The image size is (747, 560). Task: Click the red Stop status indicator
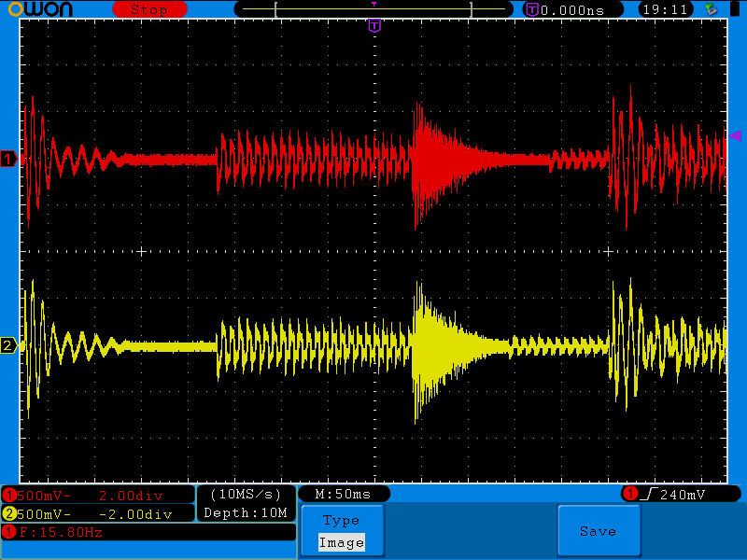(149, 9)
